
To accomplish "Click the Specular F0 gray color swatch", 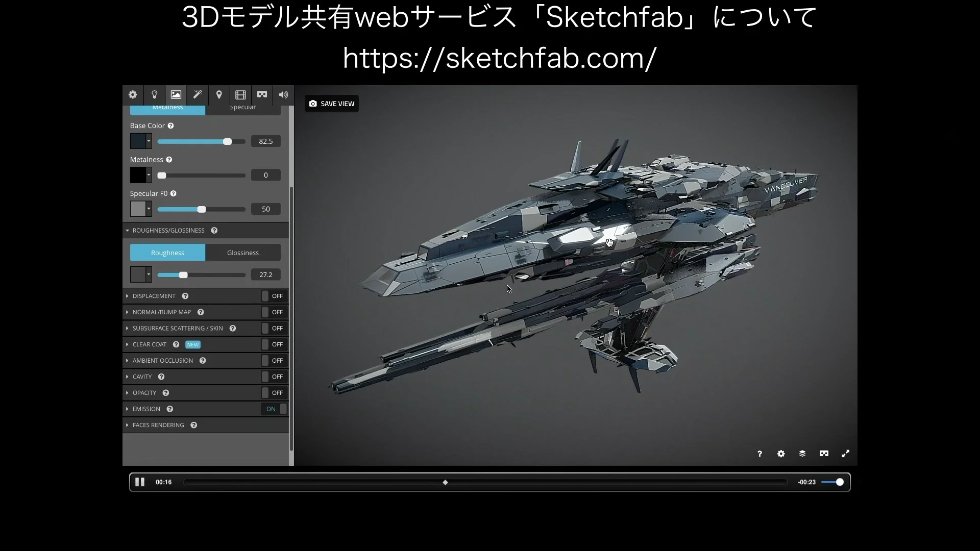I will [138, 209].
